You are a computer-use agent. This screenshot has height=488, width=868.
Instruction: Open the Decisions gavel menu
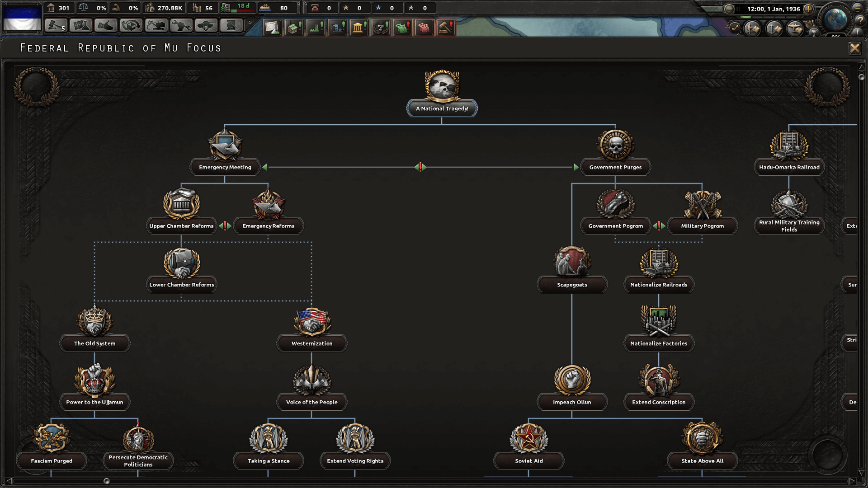point(56,26)
